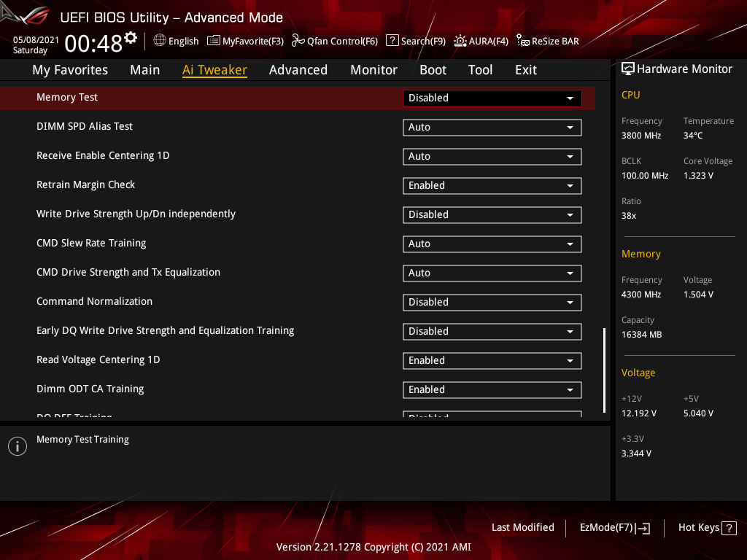Open the Advanced tab
747x560 pixels.
point(298,70)
